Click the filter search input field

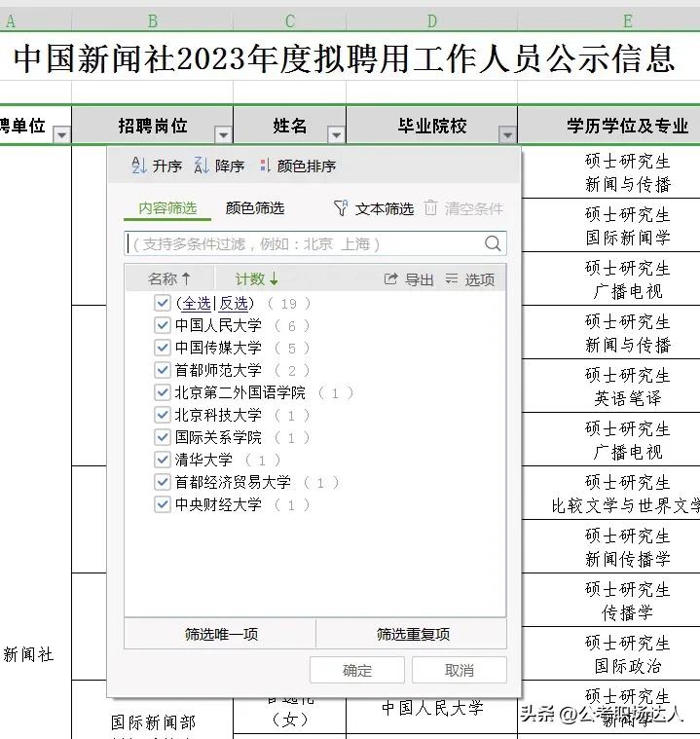(x=314, y=243)
